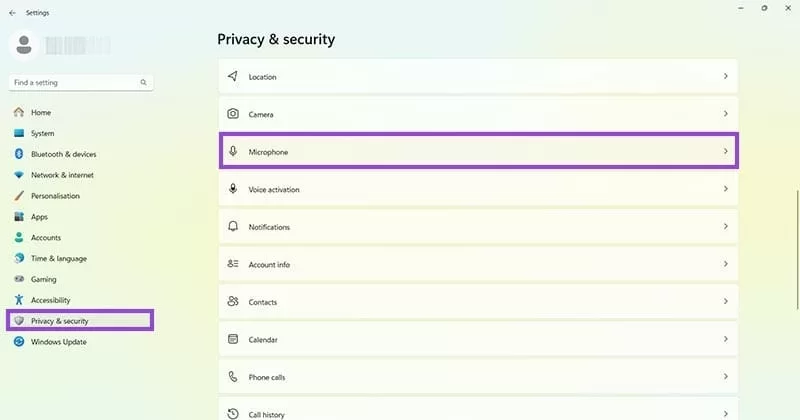
Task: Click the Notifications bell icon
Action: (x=233, y=227)
